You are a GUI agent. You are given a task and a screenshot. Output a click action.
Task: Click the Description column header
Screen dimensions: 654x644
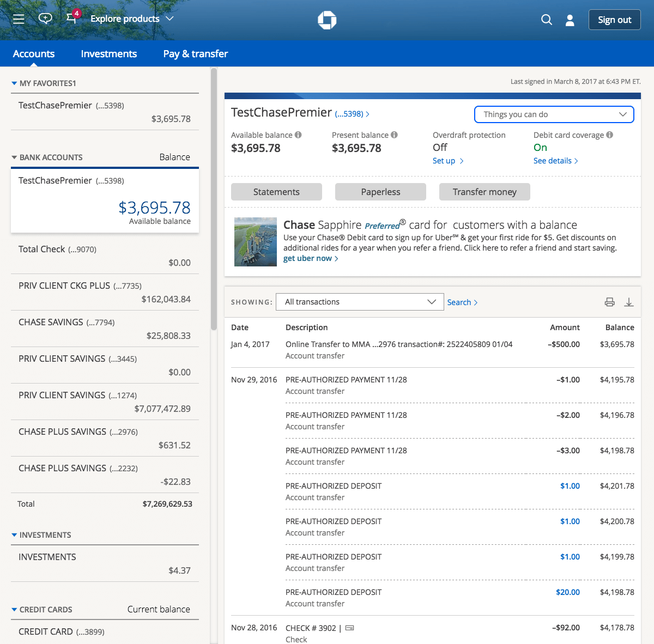point(307,327)
